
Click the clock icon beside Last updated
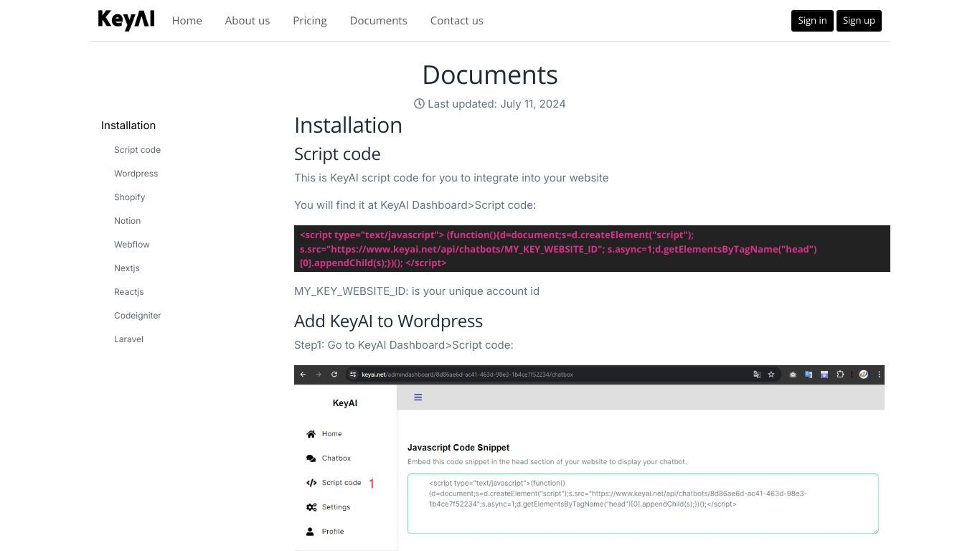[x=420, y=104]
